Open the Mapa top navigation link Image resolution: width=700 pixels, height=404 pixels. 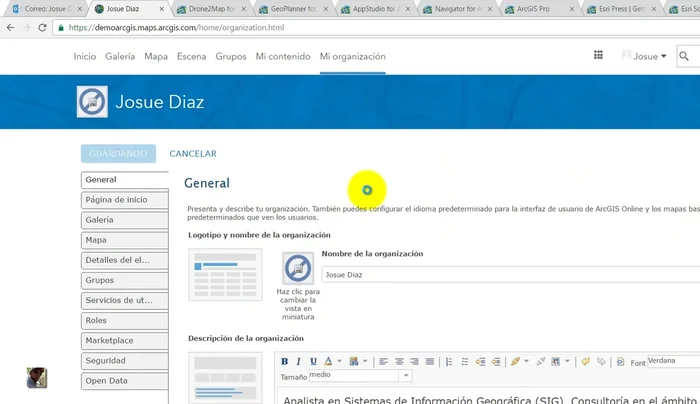point(156,56)
